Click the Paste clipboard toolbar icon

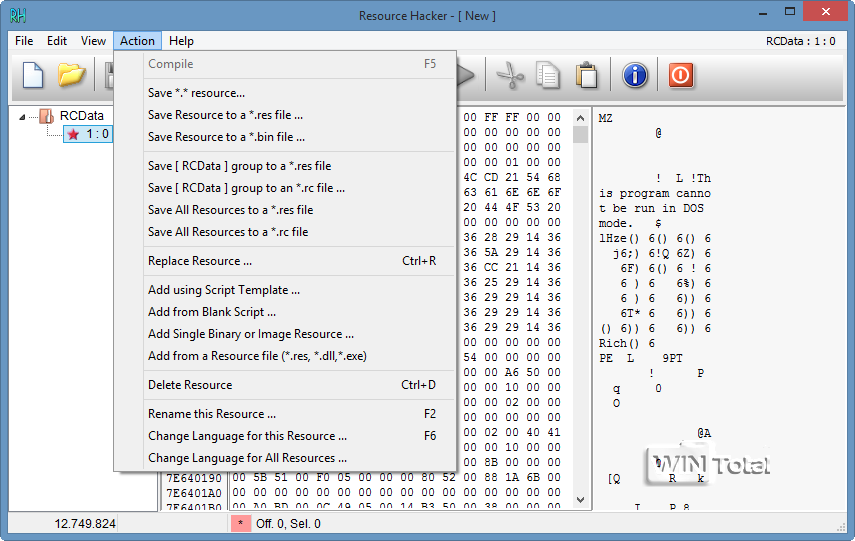pos(587,75)
